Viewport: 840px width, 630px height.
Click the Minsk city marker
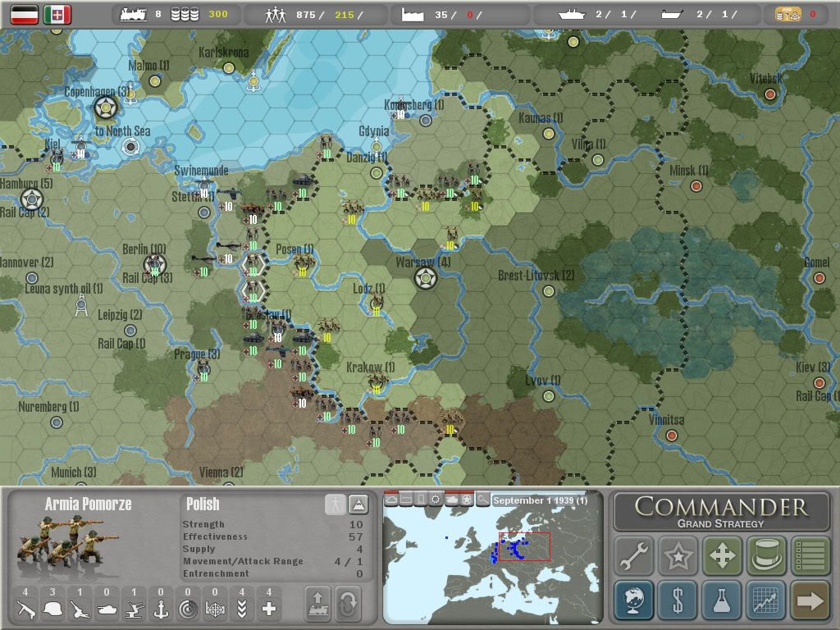click(x=696, y=186)
